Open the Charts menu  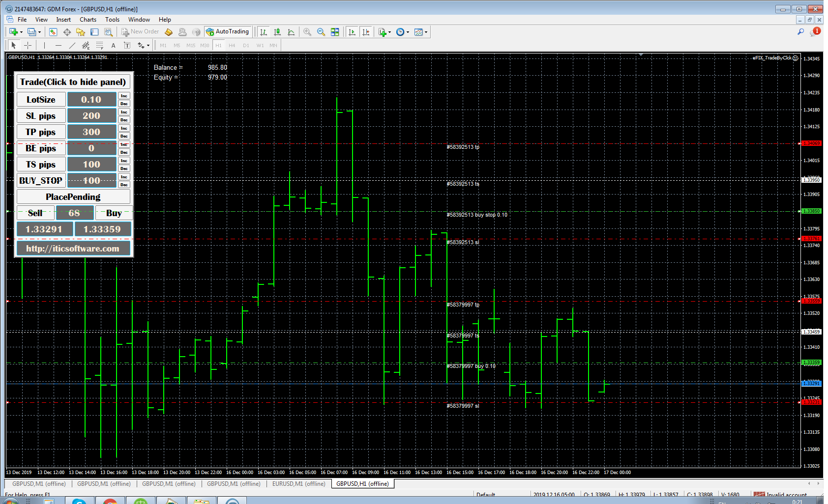pyautogui.click(x=88, y=20)
